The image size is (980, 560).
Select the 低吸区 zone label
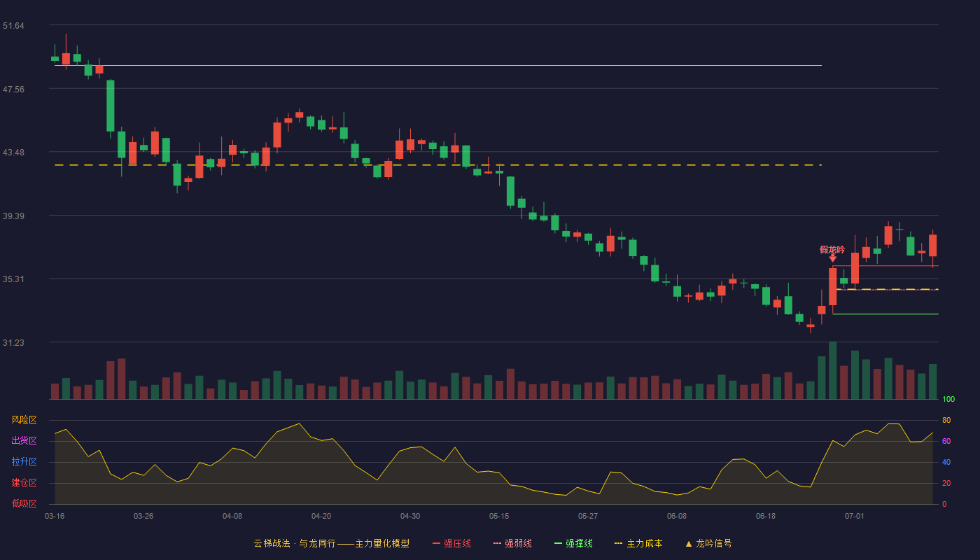(24, 504)
